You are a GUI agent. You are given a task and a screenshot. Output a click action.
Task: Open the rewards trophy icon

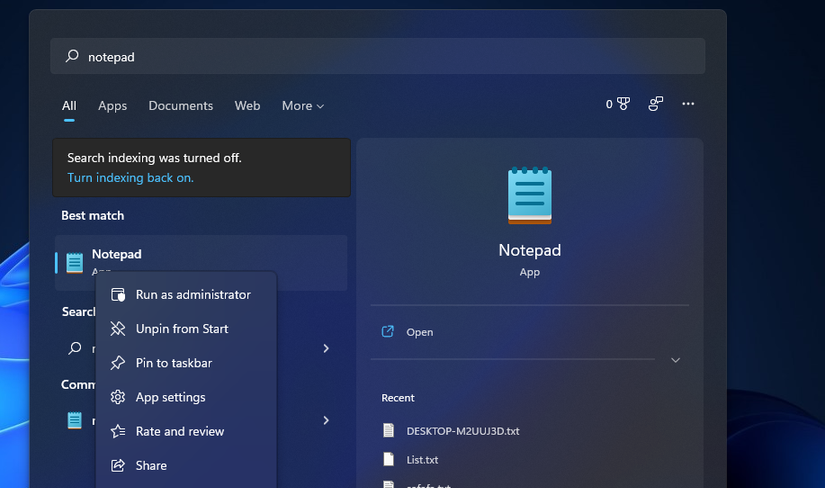[x=623, y=104]
